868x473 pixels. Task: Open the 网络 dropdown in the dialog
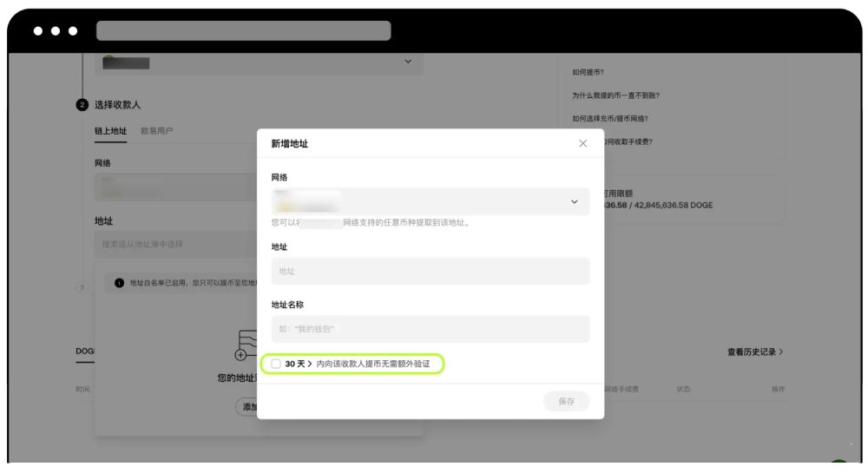pyautogui.click(x=431, y=201)
